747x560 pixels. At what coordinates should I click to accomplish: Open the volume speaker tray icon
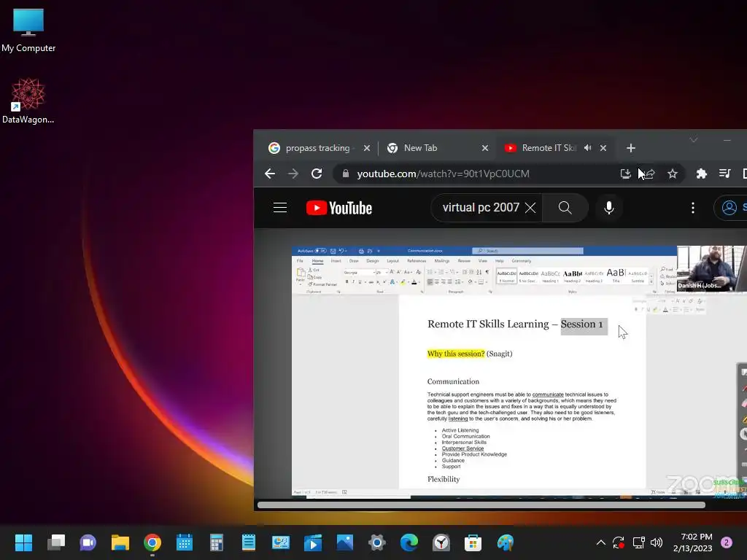(x=657, y=542)
